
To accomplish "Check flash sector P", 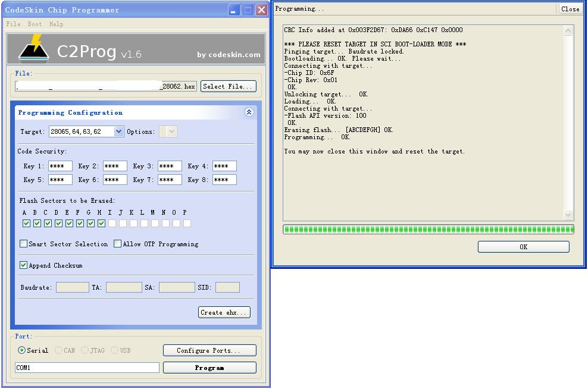I will tap(187, 224).
